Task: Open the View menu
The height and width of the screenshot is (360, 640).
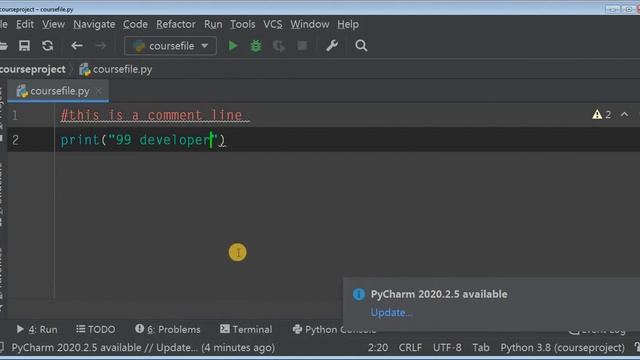Action: (53, 24)
